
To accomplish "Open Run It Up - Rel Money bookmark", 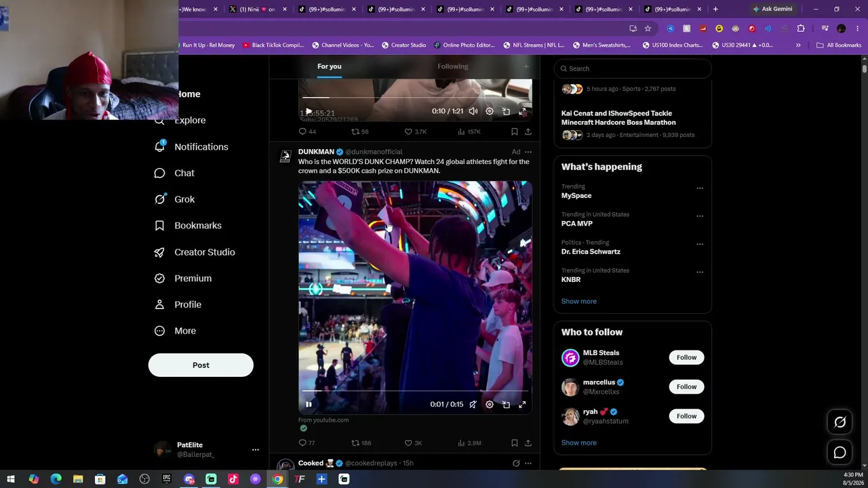I will [208, 45].
